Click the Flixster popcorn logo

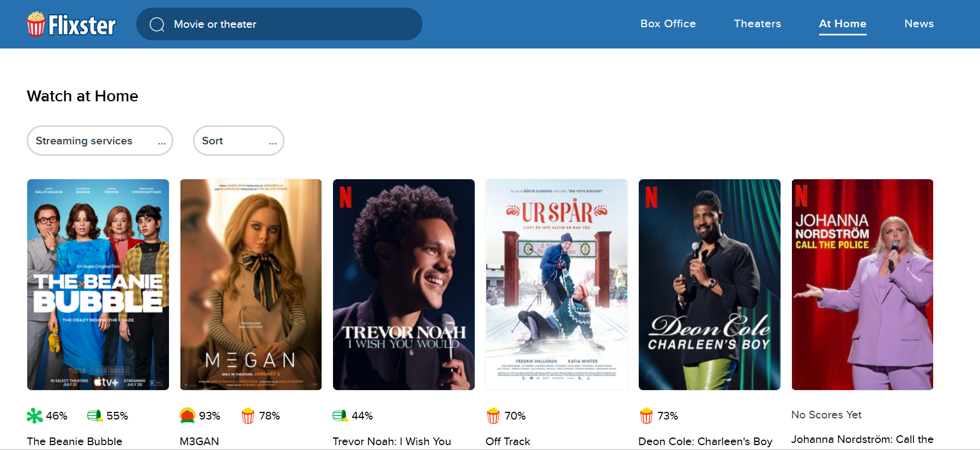coord(71,24)
